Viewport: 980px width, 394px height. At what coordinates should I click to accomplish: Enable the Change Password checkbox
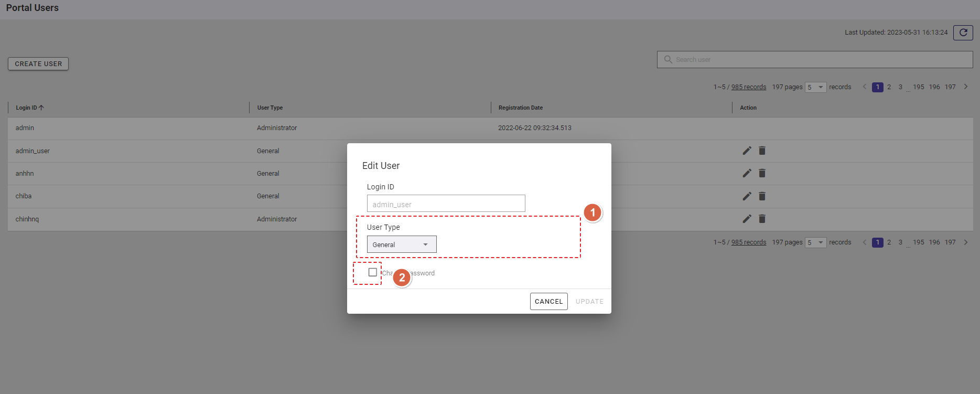[372, 272]
